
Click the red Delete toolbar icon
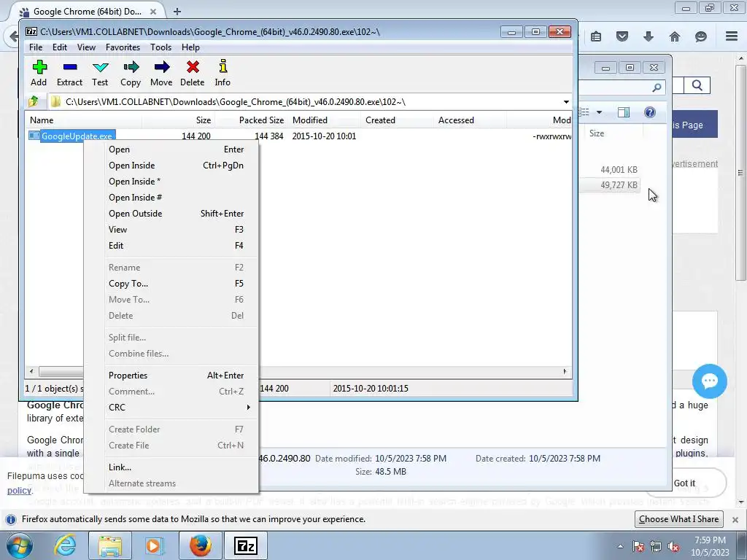pos(193,67)
